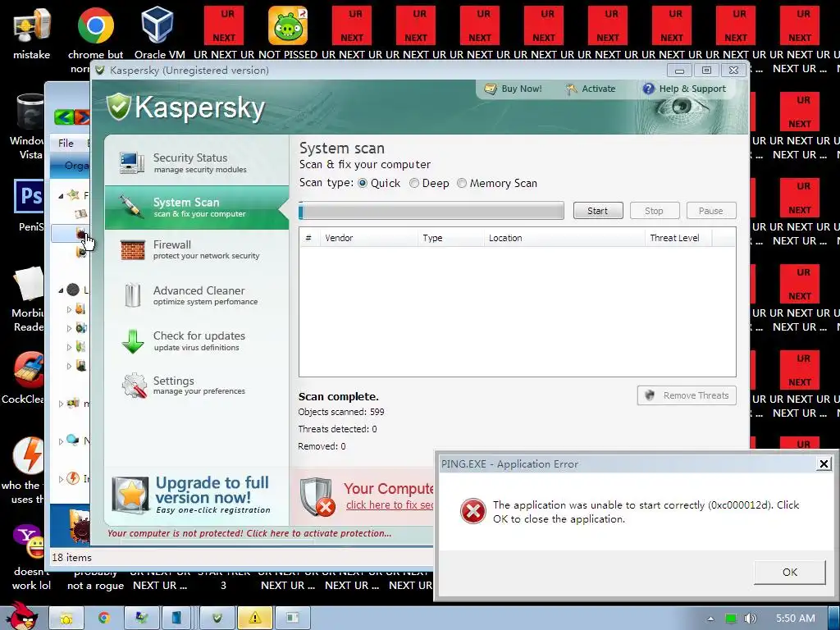Click the Firewall brick wall icon
840x630 pixels.
tap(132, 250)
